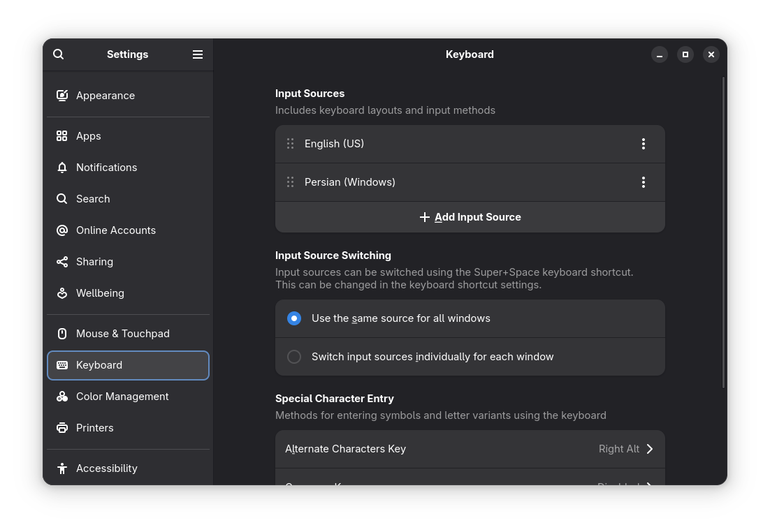Expand the Alternate Characters Key row
770x532 pixels.
(x=470, y=449)
